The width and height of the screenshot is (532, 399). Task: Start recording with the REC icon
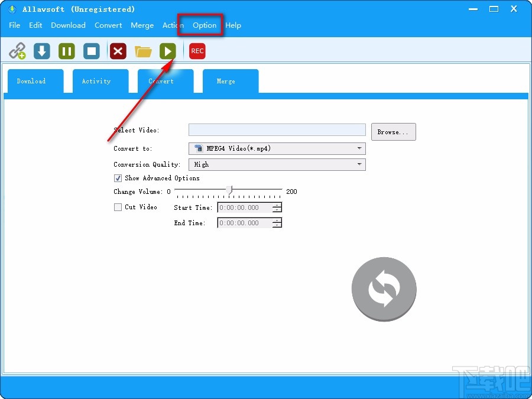(197, 51)
